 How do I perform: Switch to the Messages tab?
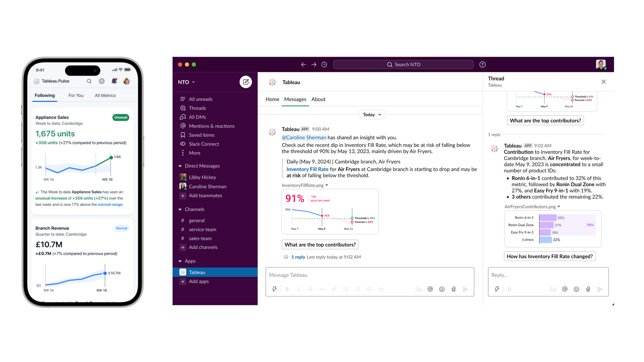coord(295,98)
